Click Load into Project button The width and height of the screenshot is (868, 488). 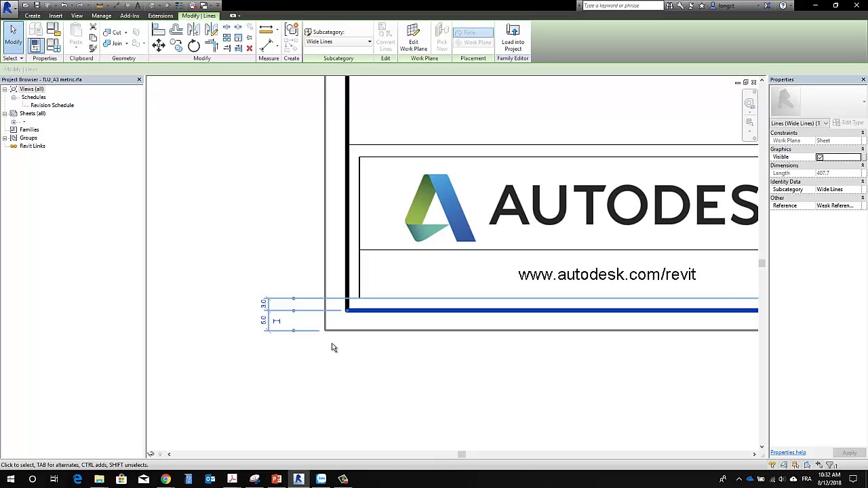pyautogui.click(x=513, y=38)
